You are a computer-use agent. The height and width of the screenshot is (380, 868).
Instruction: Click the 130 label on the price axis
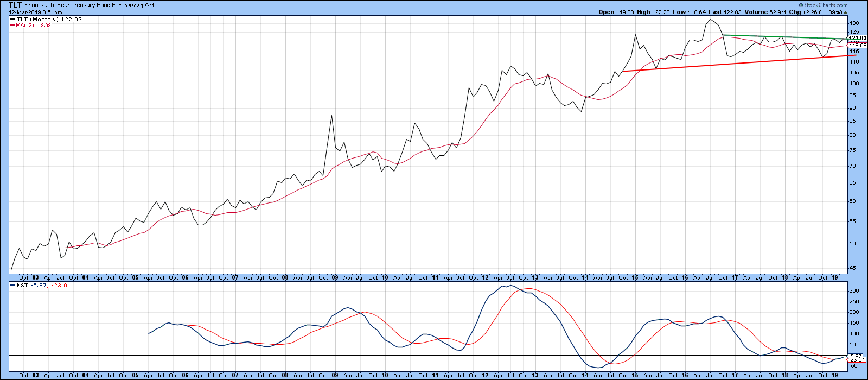[854, 23]
